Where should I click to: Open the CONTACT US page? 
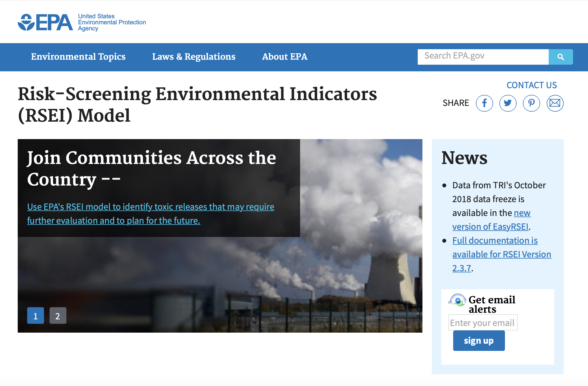532,85
